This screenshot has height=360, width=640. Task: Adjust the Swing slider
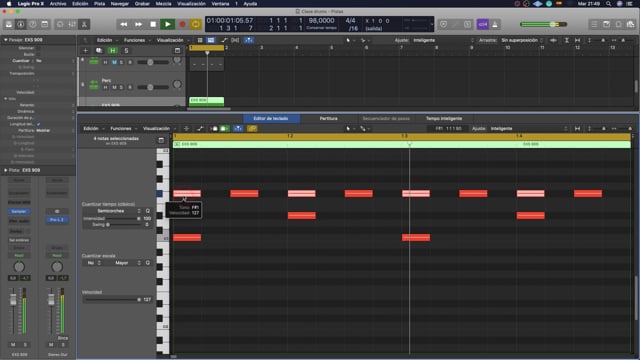pyautogui.click(x=124, y=224)
